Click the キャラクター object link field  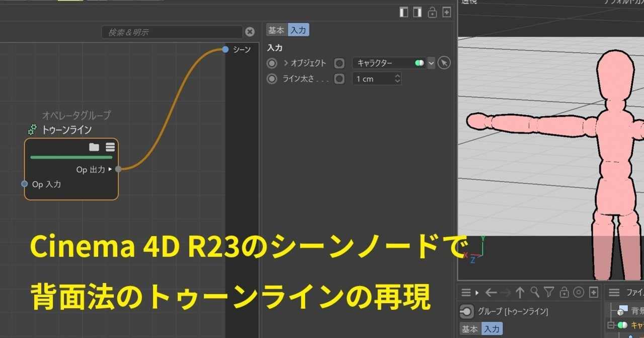click(x=389, y=63)
